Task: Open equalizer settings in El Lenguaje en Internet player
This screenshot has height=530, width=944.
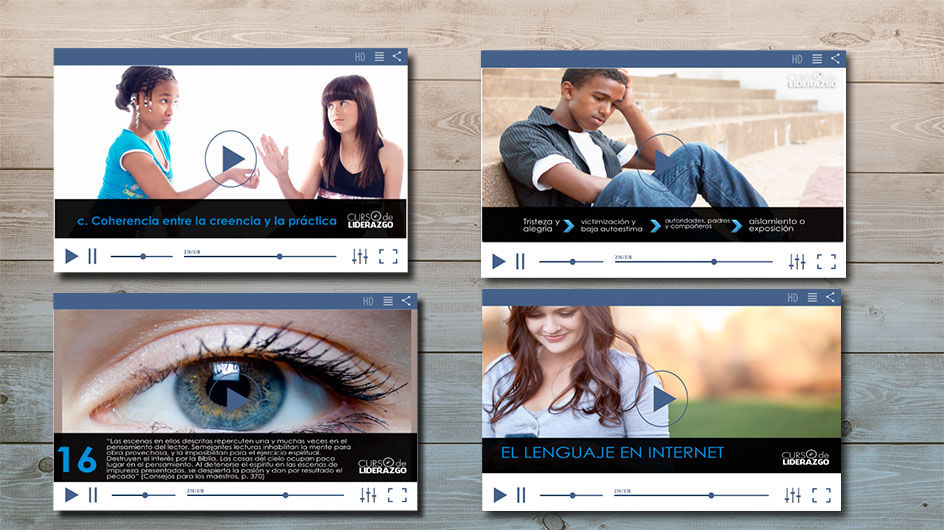Action: click(793, 495)
